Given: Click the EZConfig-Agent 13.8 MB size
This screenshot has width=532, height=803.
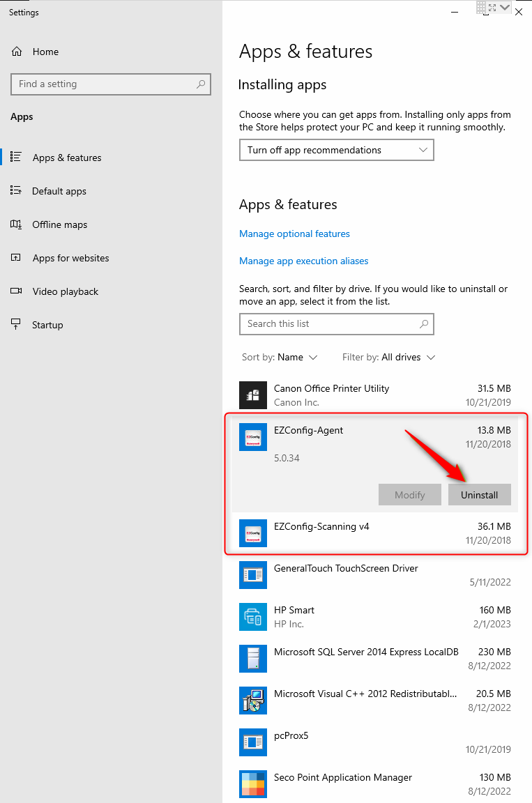Looking at the screenshot, I should click(x=494, y=430).
